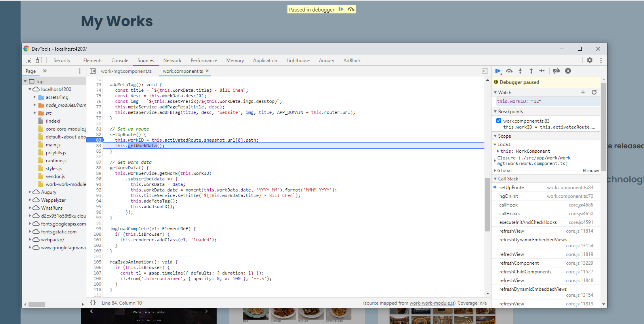Switch to the Elements tab

pos(93,61)
